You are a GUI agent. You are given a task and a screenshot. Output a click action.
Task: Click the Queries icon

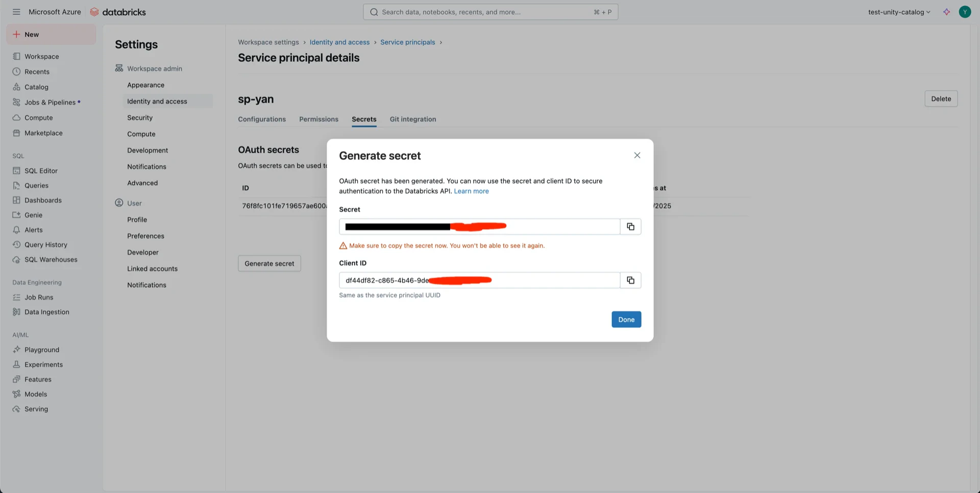pos(16,185)
